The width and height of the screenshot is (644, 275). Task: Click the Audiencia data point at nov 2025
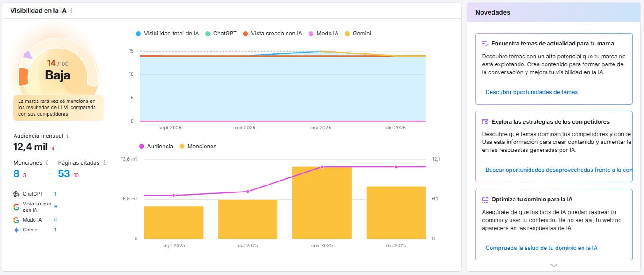(x=322, y=167)
